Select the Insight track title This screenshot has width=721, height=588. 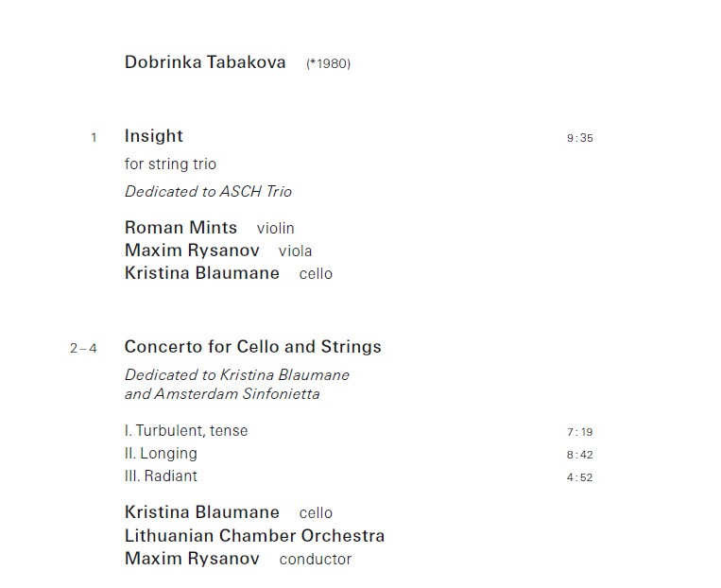(x=154, y=136)
